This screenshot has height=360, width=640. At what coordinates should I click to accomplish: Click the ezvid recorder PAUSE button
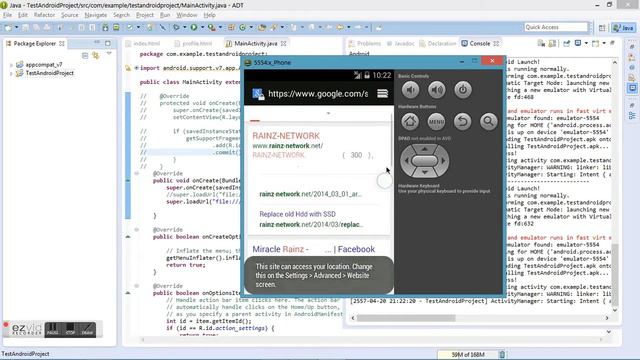(x=52, y=329)
